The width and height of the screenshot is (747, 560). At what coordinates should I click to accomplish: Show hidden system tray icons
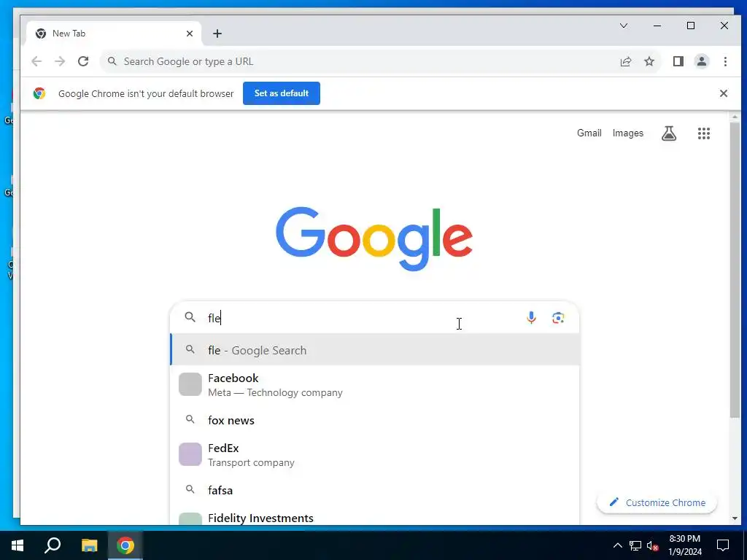pos(617,545)
